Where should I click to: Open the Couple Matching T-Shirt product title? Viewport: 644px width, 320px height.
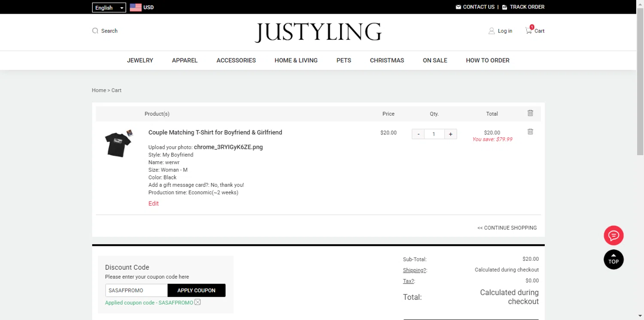coord(215,133)
